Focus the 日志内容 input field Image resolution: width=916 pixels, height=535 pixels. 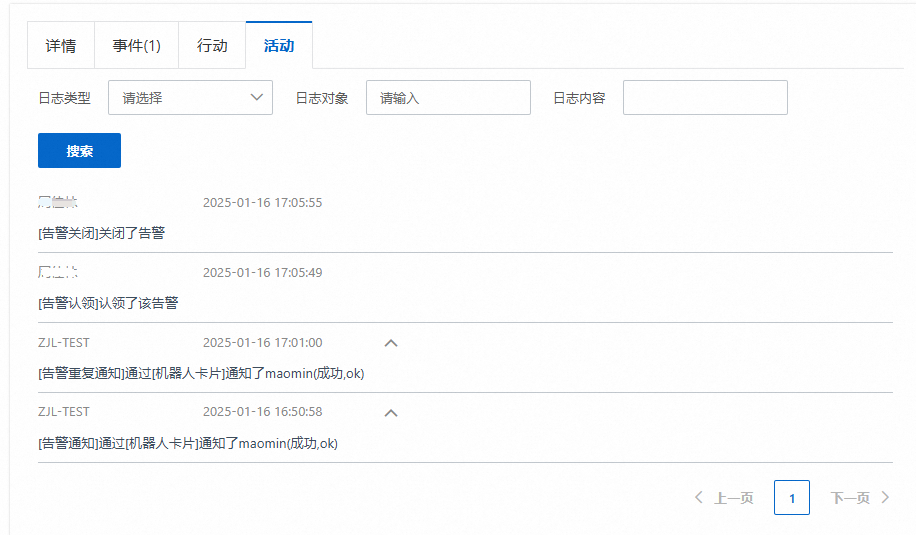point(705,98)
